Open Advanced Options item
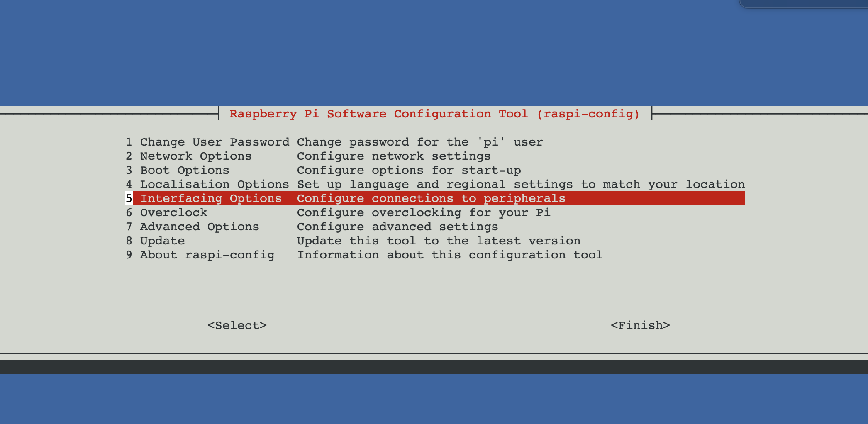The height and width of the screenshot is (424, 868). click(199, 227)
